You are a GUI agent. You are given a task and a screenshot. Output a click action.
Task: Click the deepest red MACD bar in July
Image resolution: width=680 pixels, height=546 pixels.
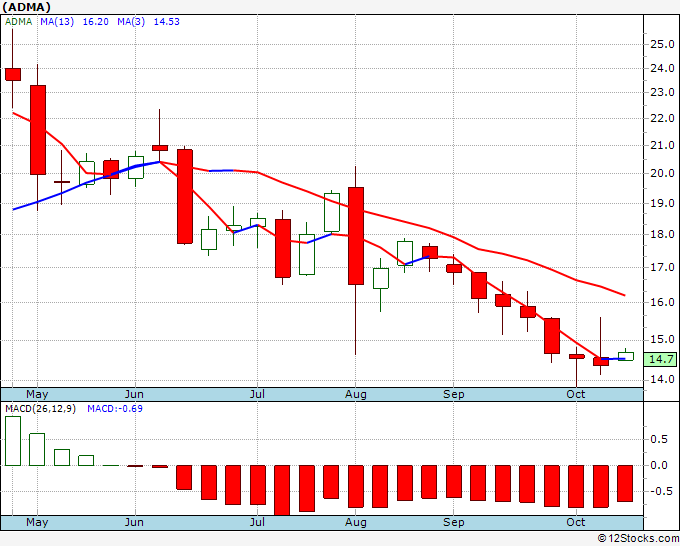click(x=282, y=490)
